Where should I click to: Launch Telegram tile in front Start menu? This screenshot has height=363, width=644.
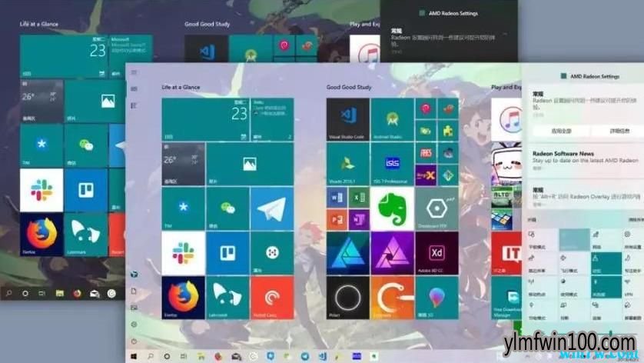[272, 209]
